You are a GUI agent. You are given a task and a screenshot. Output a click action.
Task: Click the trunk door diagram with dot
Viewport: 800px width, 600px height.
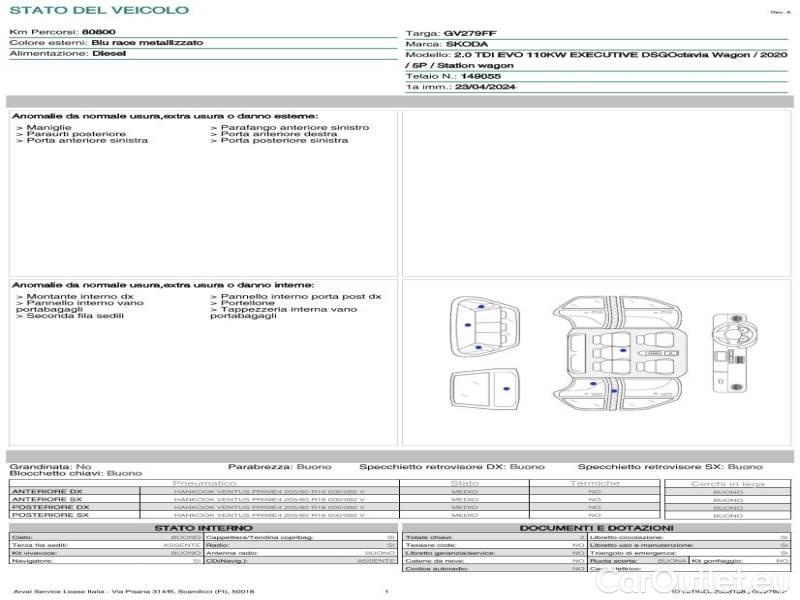[485, 389]
